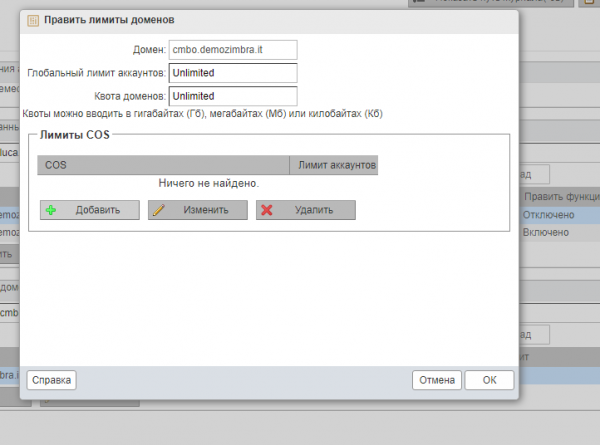Click the Ничего не найдено empty list area
600x445 pixels.
pos(208,184)
